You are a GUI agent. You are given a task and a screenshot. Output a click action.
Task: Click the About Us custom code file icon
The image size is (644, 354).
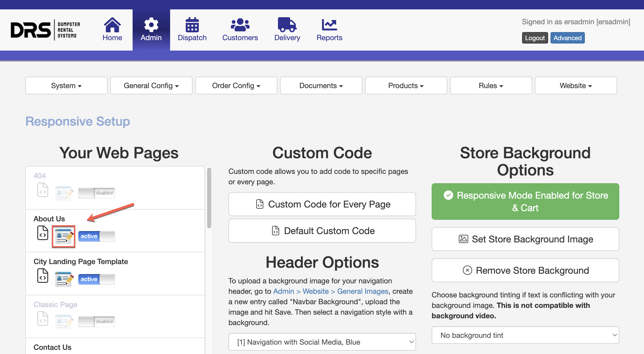tap(43, 233)
